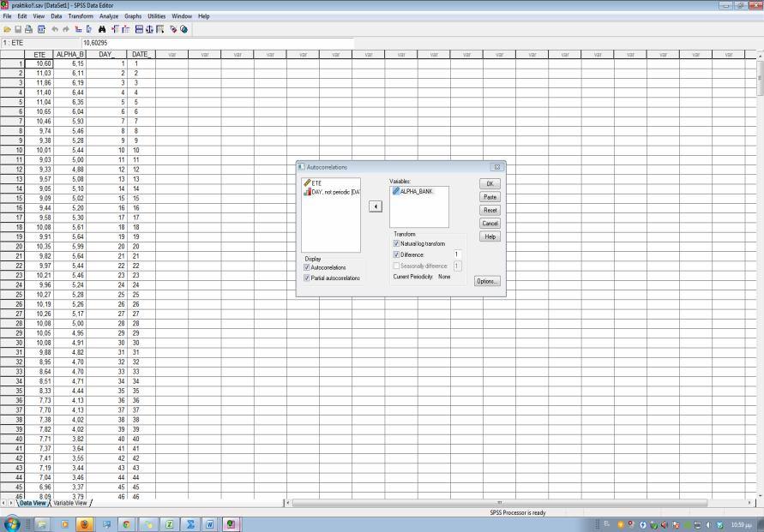Open Firefox from the taskbar
764x532 pixels.
tap(84, 524)
